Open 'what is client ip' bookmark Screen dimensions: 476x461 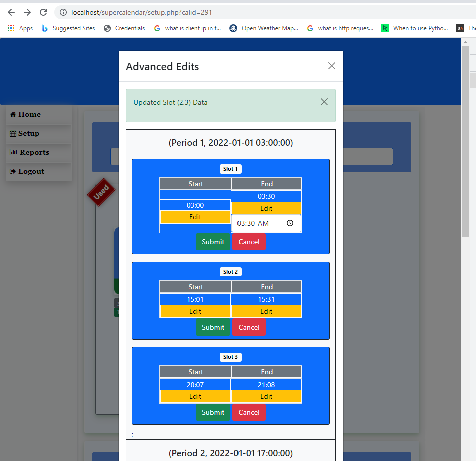(187, 28)
